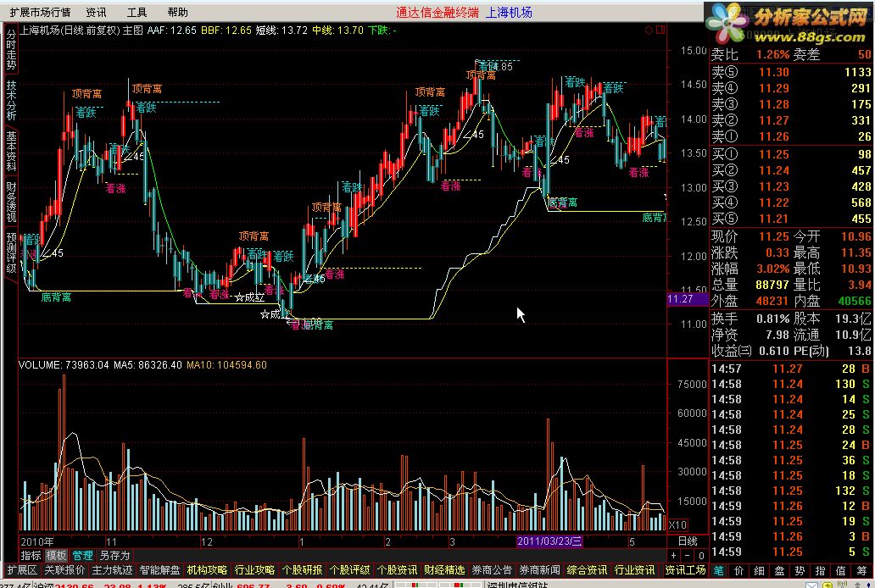Click the MA10: 104594.60 label
Image resolution: width=875 pixels, height=588 pixels.
coord(226,365)
